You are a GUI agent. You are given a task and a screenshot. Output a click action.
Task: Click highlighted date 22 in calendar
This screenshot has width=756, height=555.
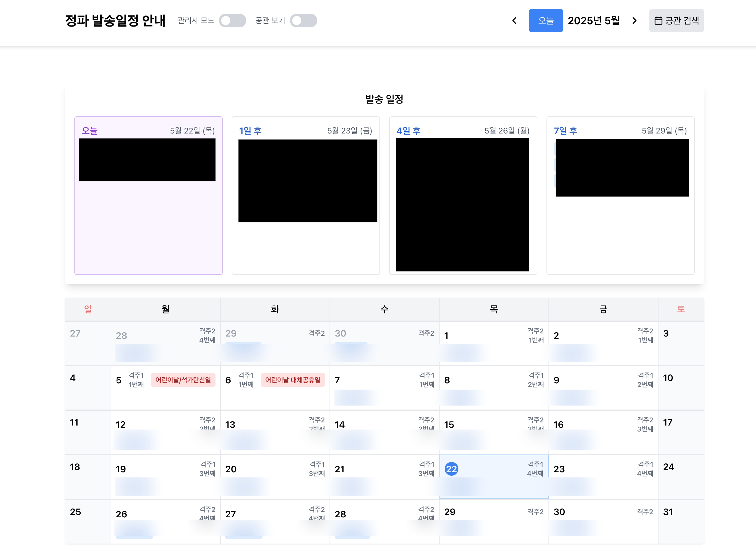[x=451, y=469]
